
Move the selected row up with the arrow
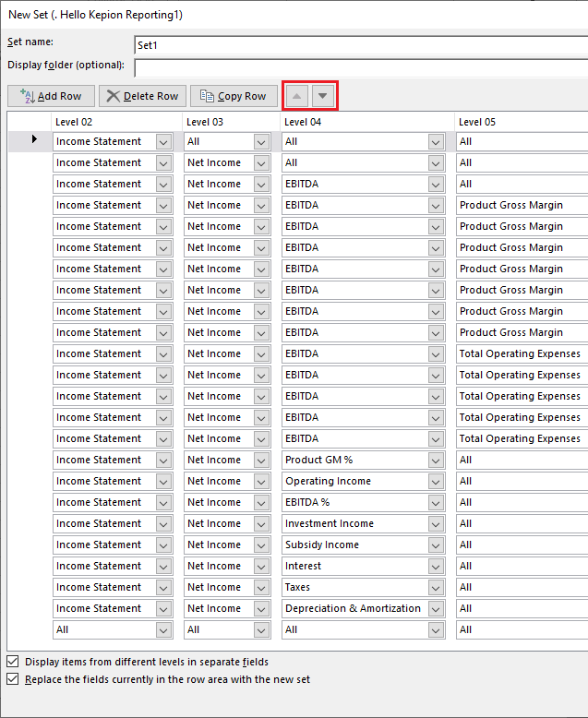click(x=296, y=96)
